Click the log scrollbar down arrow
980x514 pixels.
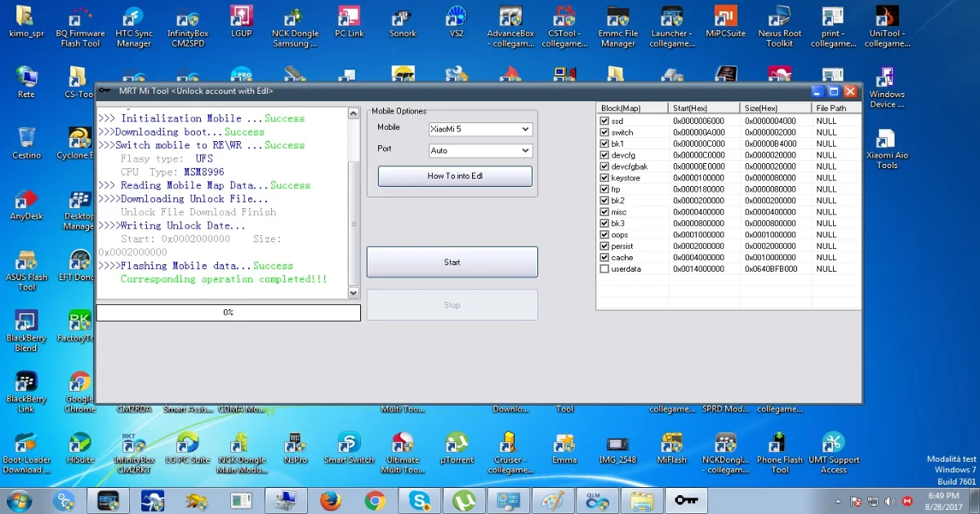354,293
